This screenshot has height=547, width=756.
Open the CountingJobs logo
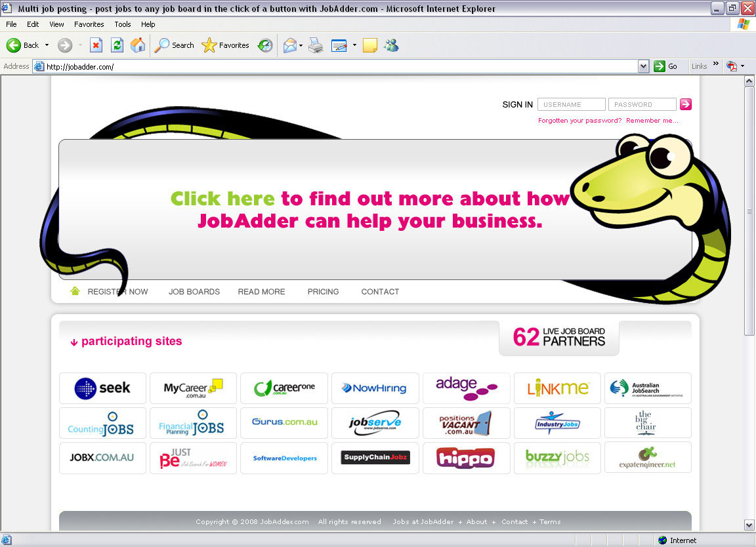[102, 423]
